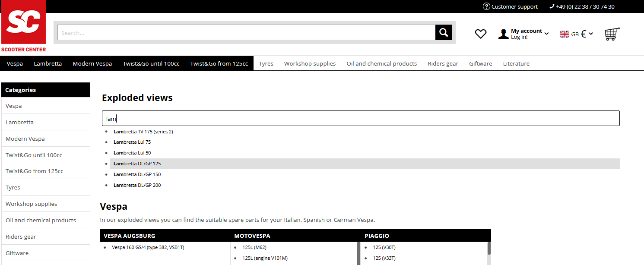Open the Twist&Go until 100cc top menu
644x265 pixels.
coord(151,63)
